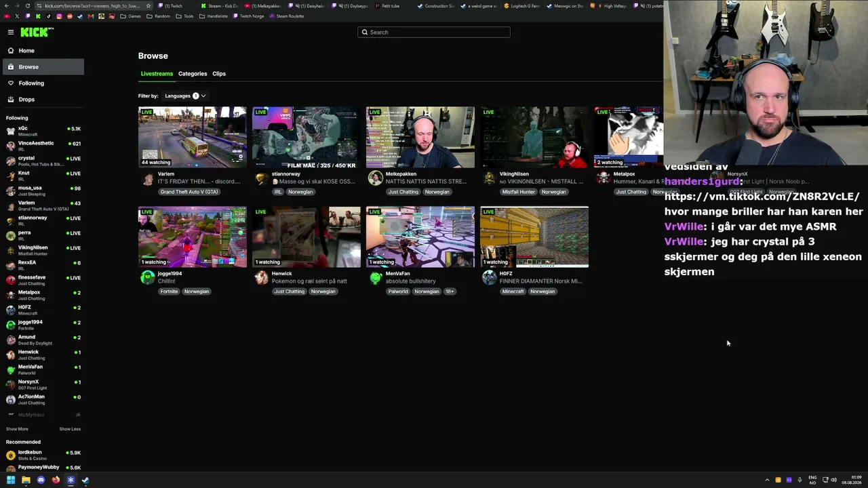Open jogge1994's Fortnite stream thumbnail

[193, 237]
